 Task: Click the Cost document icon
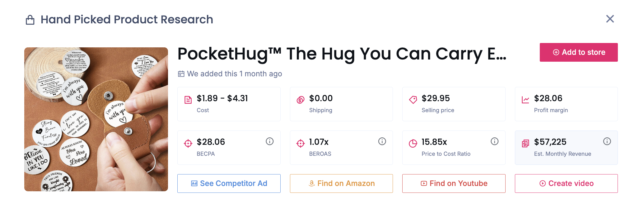click(188, 100)
